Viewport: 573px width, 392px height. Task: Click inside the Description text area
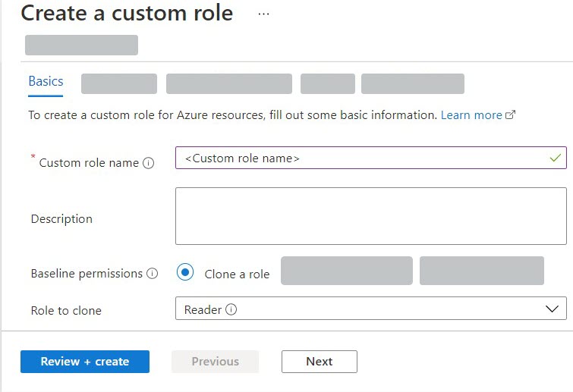click(370, 216)
